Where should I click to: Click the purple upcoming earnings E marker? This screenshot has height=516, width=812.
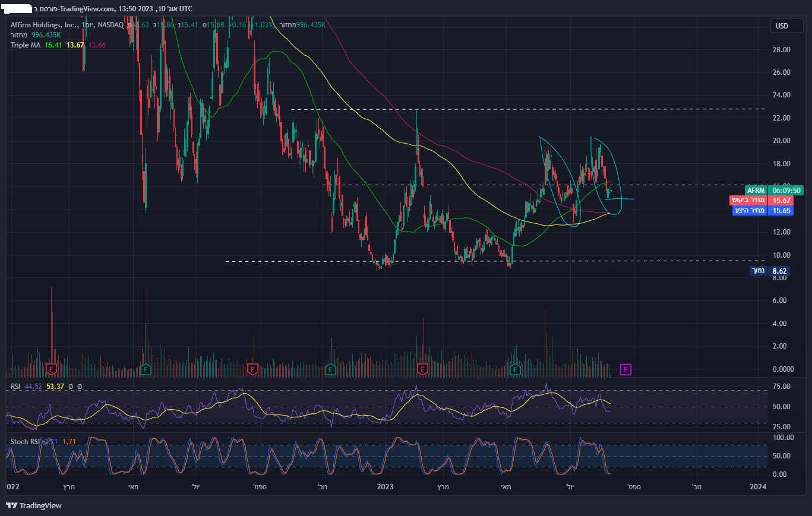(625, 370)
